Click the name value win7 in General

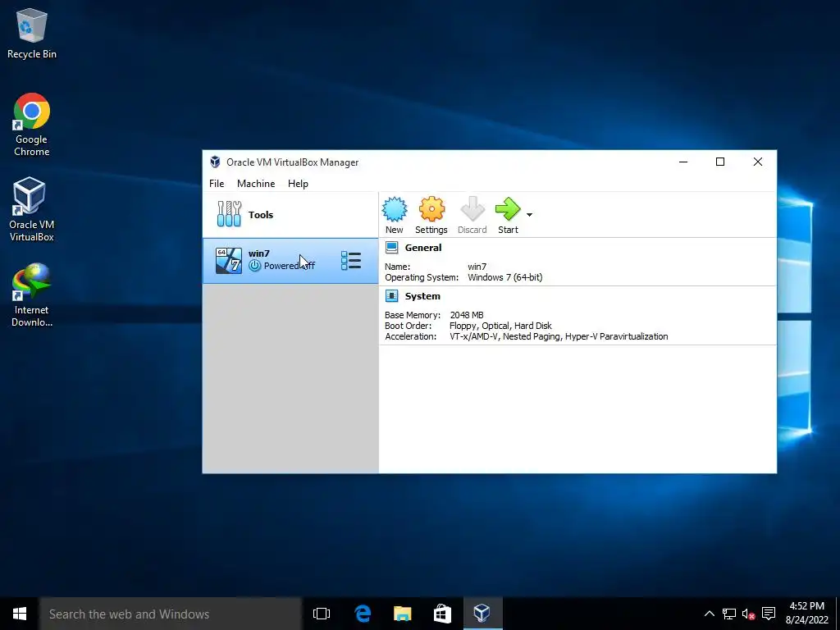point(477,267)
